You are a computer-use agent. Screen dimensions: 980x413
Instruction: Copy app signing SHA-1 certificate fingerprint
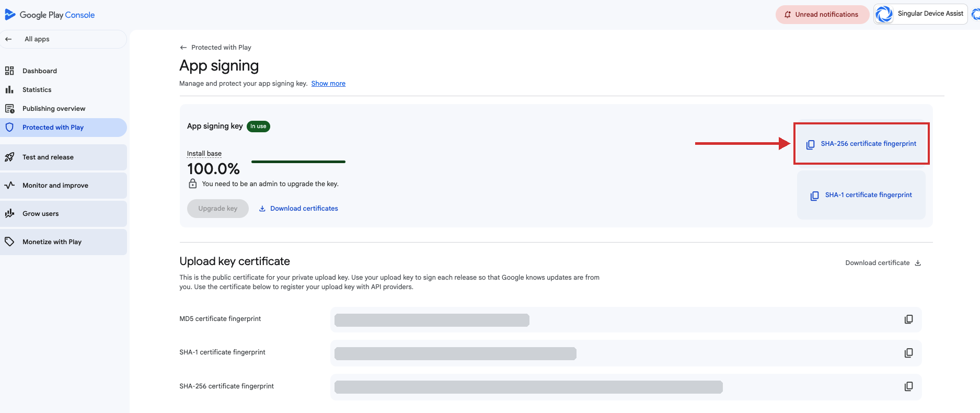pyautogui.click(x=861, y=195)
